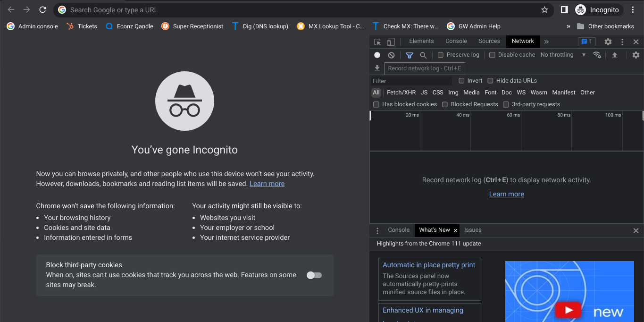Activate DevTools inspect element picker

(377, 42)
